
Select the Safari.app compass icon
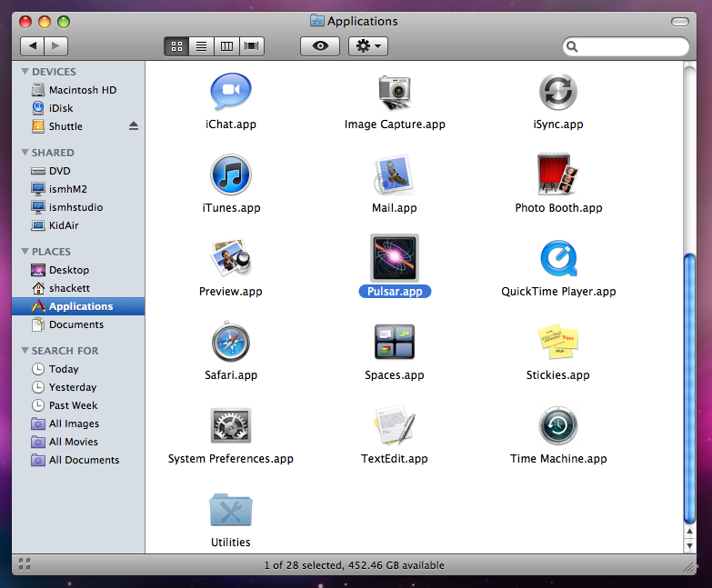coord(231,341)
